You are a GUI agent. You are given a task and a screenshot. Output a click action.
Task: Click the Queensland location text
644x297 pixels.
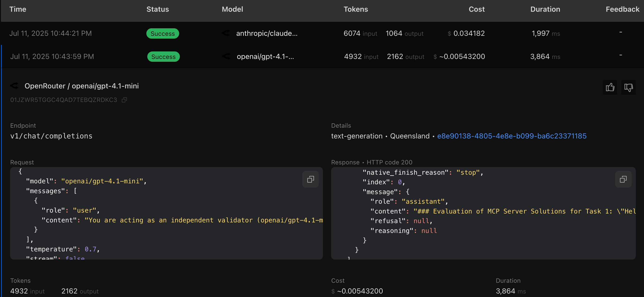(410, 136)
